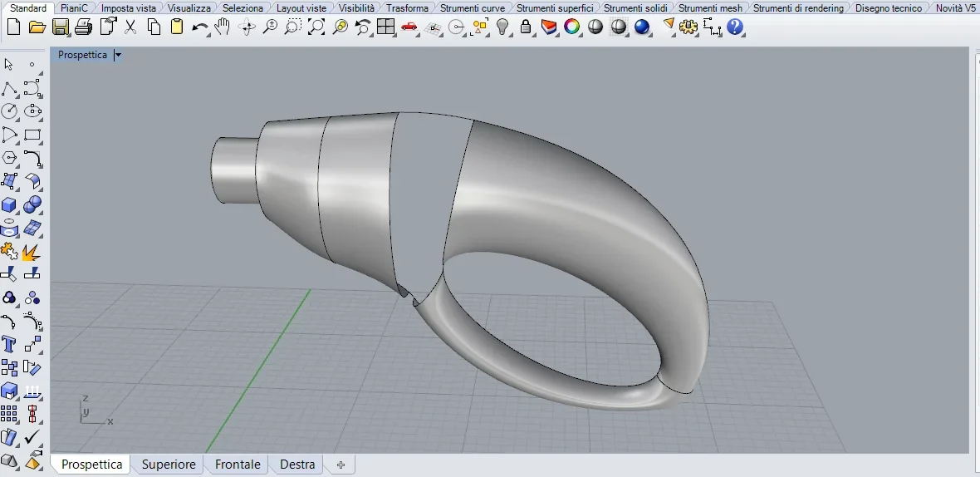Switch to Strumenti solidi tab

point(635,8)
